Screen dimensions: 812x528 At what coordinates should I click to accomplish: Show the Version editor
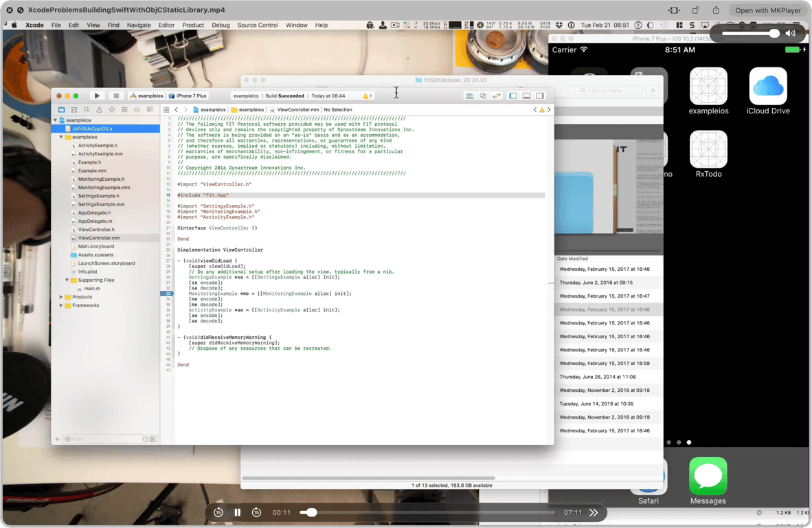click(497, 96)
